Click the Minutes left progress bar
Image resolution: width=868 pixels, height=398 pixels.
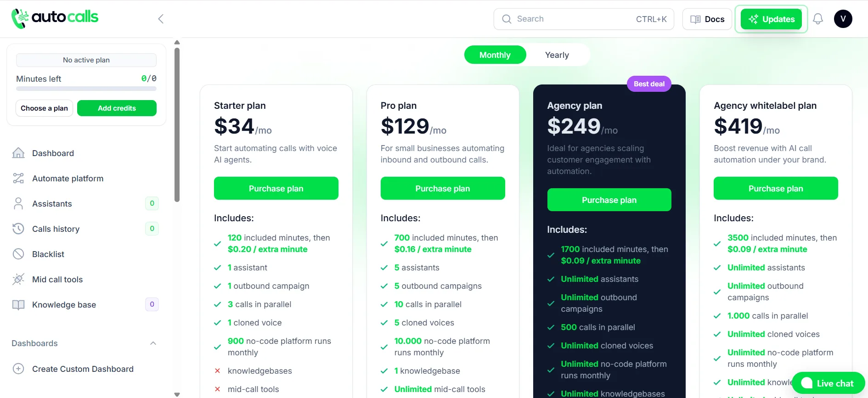pos(86,89)
